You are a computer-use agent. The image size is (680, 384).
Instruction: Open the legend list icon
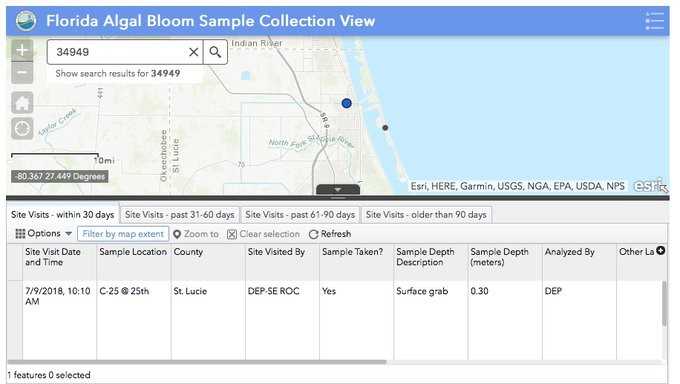(x=654, y=21)
